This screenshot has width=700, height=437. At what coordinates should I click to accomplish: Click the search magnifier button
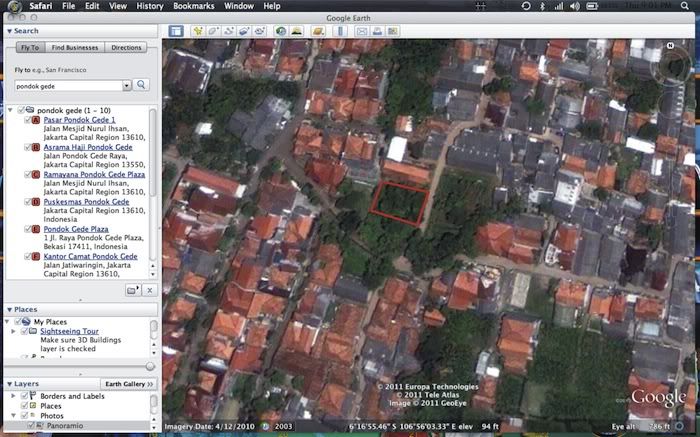(x=141, y=85)
